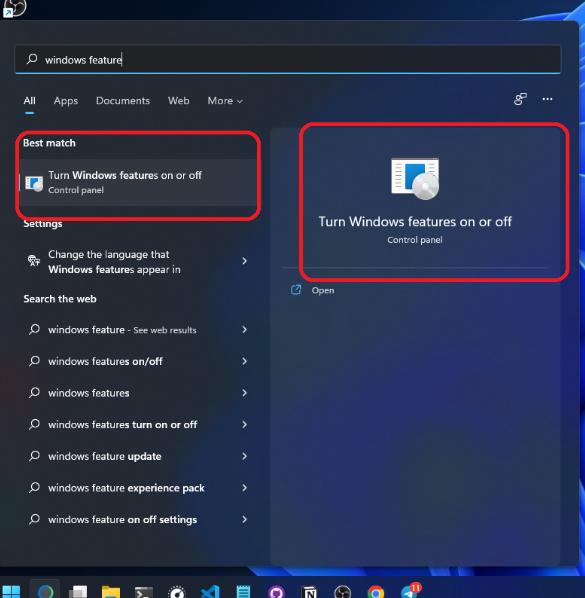Launch GitHub Desktop from the taskbar

coord(276,592)
